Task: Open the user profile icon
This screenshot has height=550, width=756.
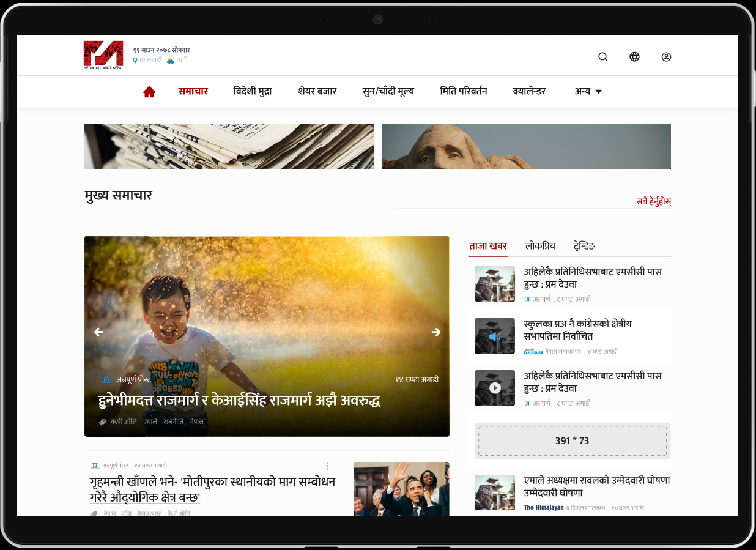Action: click(666, 57)
